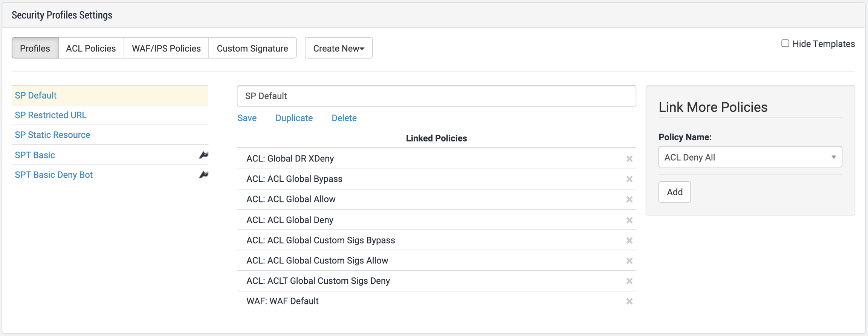Go to the Custom Signature tab

[252, 48]
